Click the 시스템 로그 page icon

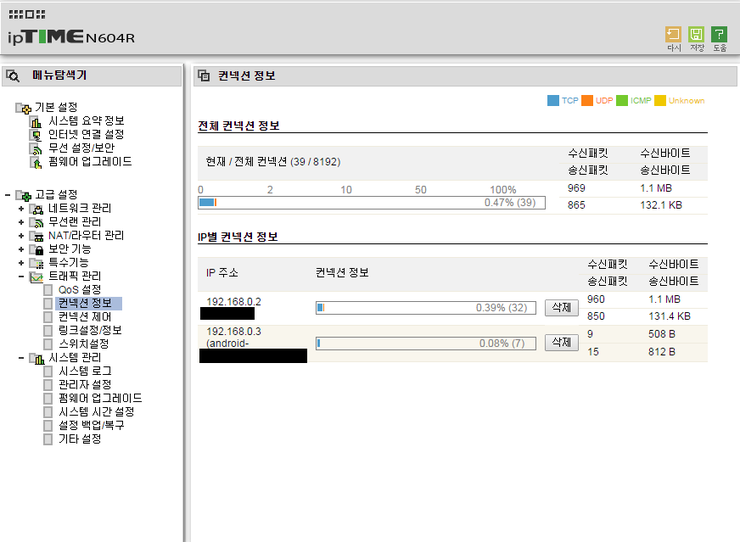[x=48, y=372]
